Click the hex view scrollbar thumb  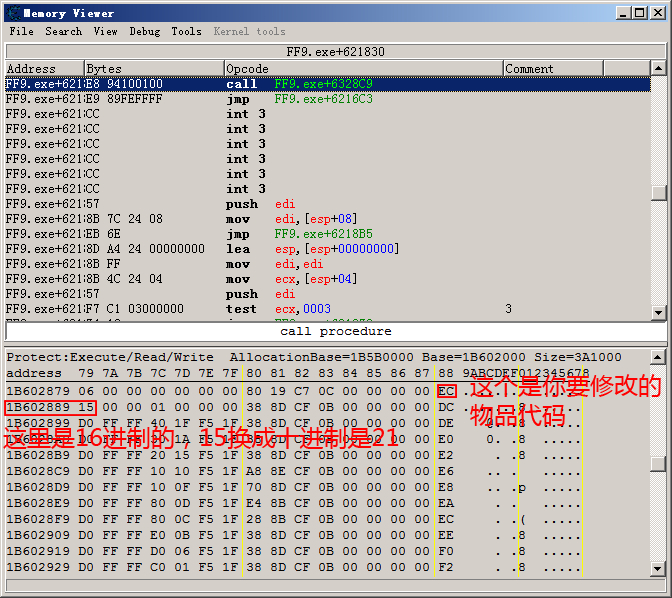click(x=658, y=463)
